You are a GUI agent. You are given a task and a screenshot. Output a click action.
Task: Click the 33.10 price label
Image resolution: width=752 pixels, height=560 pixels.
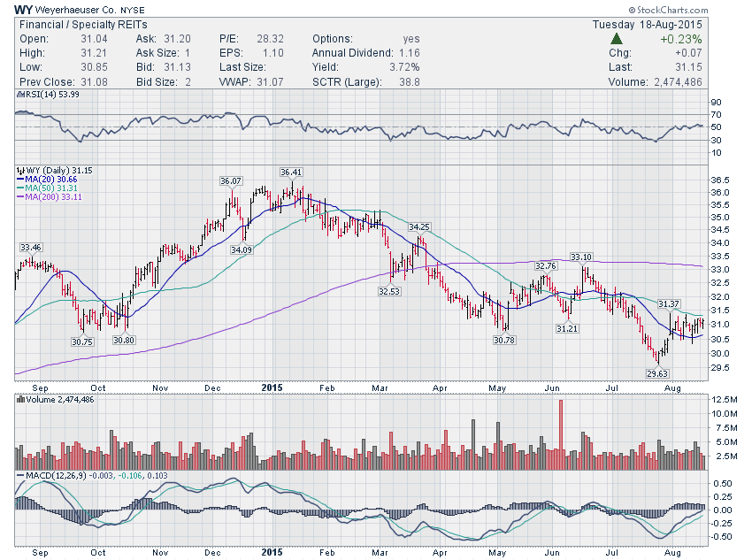(x=581, y=257)
